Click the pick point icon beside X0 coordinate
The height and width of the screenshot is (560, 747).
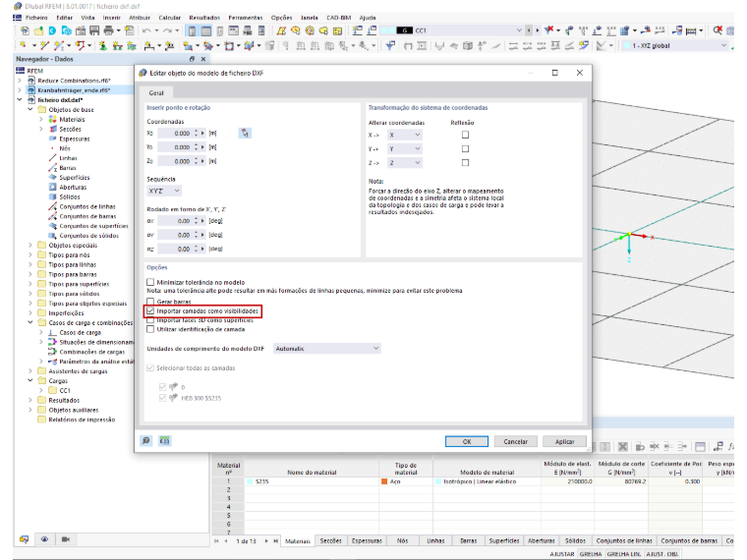coord(245,134)
